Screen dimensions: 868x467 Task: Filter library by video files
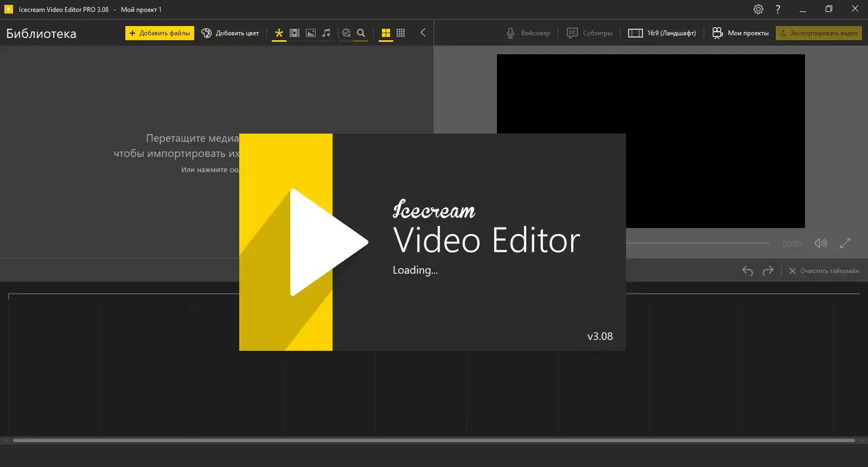[x=295, y=33]
